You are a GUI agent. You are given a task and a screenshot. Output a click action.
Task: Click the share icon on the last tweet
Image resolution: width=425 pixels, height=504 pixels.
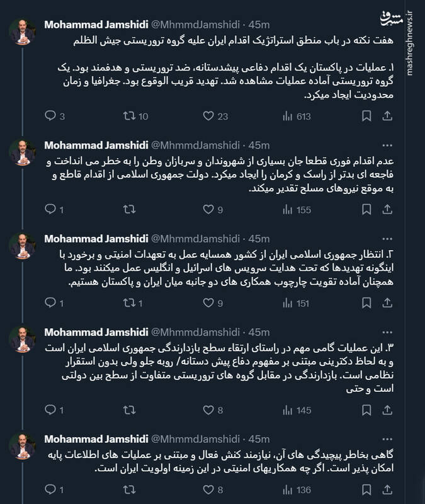(x=388, y=491)
